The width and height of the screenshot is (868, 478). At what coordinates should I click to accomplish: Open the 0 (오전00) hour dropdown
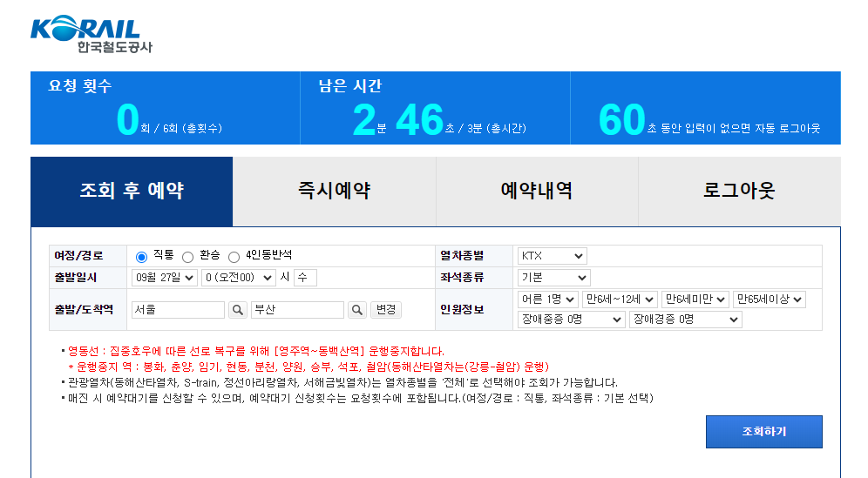point(239,278)
